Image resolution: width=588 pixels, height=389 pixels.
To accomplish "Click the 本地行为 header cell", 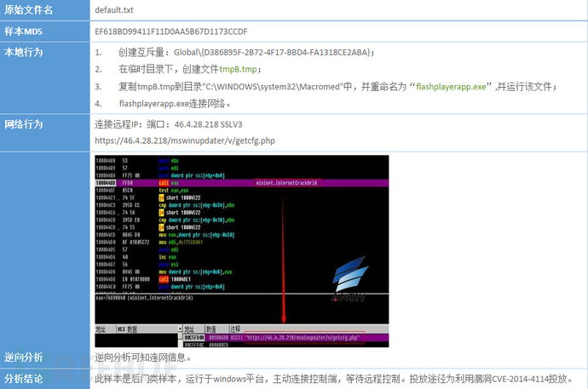I will pos(44,77).
